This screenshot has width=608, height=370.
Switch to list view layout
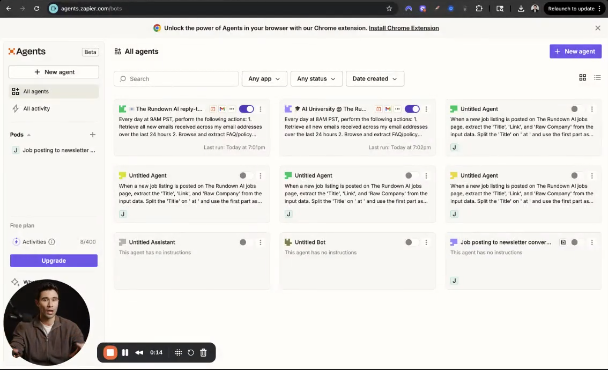click(x=597, y=78)
